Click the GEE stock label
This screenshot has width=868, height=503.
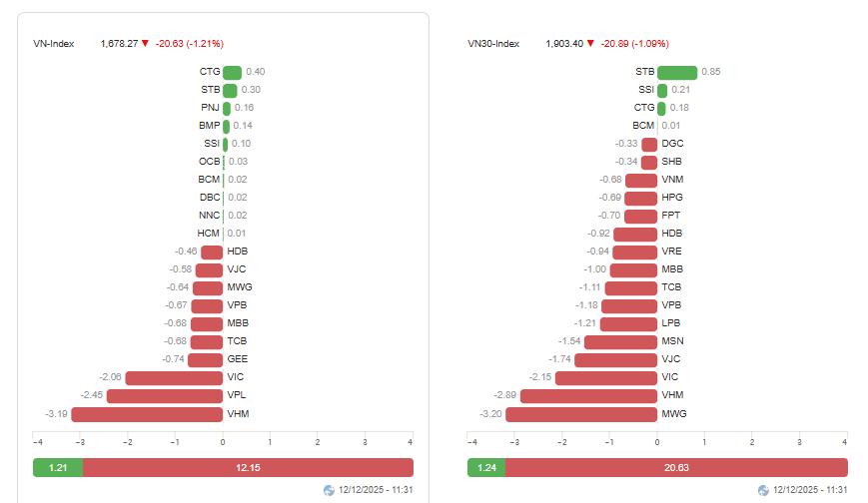coord(237,359)
